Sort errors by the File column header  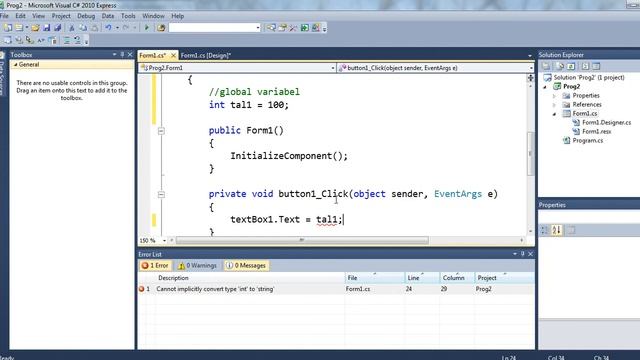click(375, 278)
